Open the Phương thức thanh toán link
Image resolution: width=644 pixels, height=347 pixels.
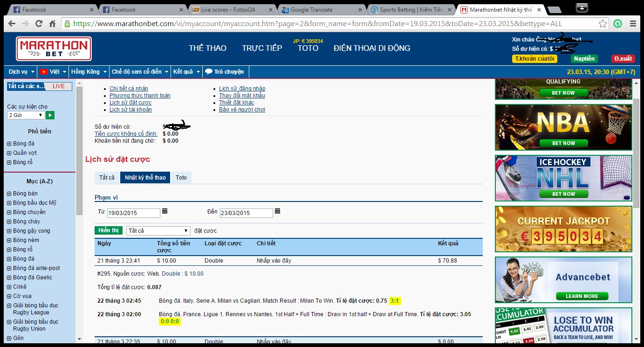coord(140,96)
